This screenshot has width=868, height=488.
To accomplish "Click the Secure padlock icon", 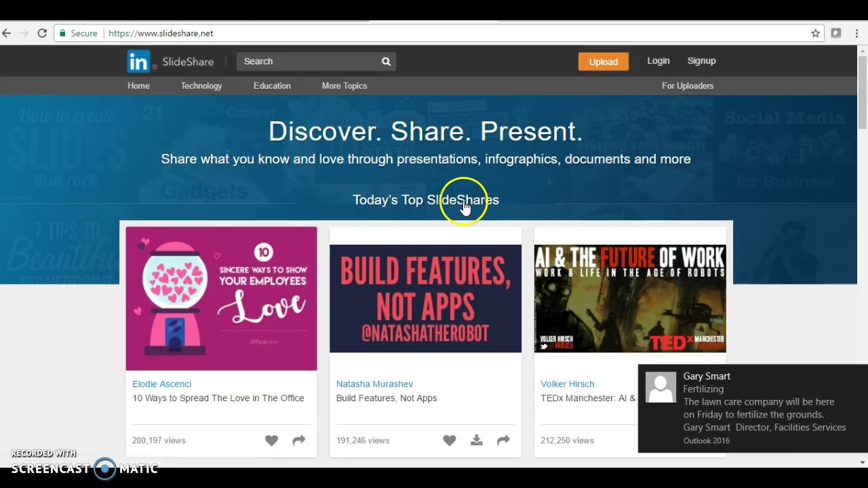I will click(x=63, y=33).
